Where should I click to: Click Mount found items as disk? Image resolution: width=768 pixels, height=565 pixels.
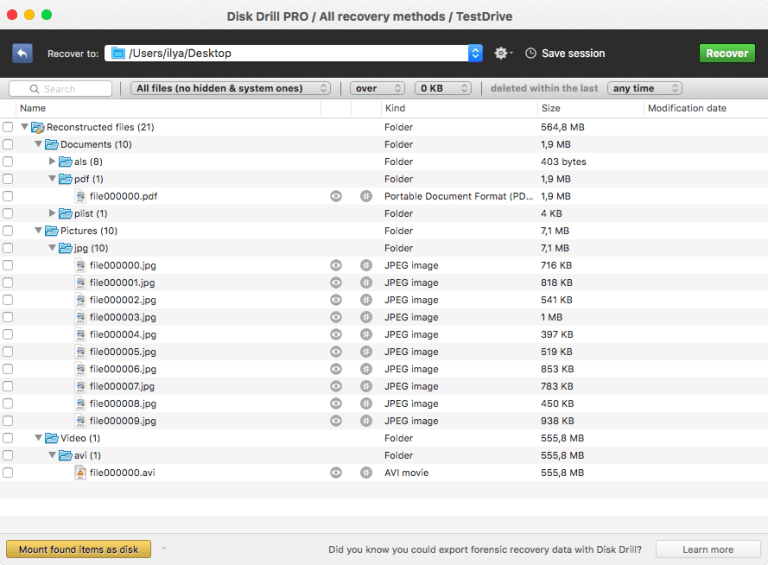(x=78, y=549)
